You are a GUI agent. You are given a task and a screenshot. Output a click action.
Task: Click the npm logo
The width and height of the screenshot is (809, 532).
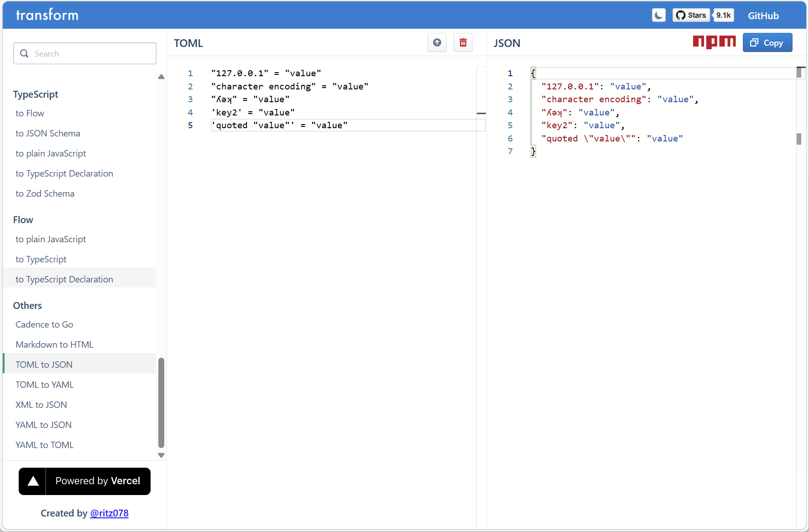[x=714, y=42]
